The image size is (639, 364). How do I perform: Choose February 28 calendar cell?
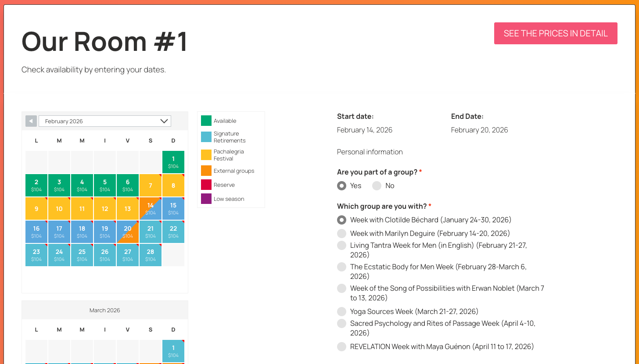pos(151,255)
